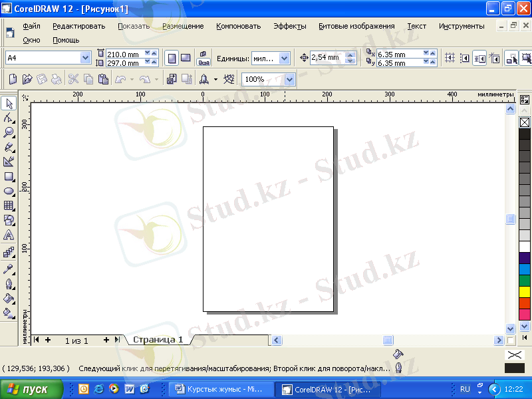Screen dimensions: 532x399
Task: Select the Ellipse tool
Action: [9, 191]
